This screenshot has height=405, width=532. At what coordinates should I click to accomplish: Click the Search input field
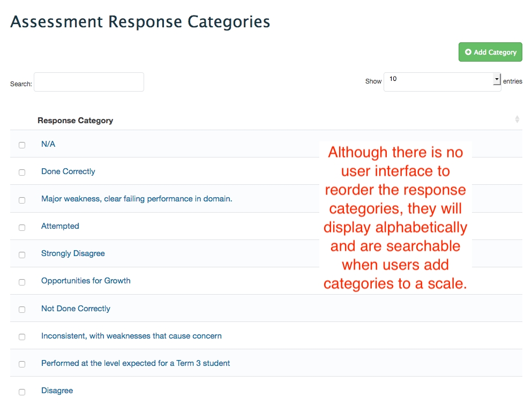(x=89, y=82)
